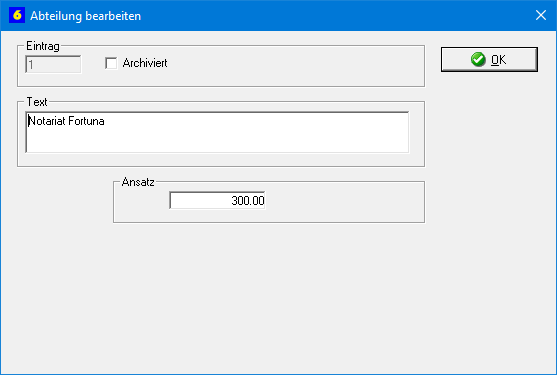Click the green checkmark icon on OK button

coord(478,59)
